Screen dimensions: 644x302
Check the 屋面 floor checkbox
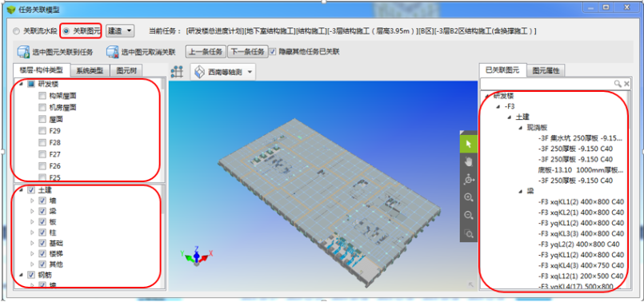(x=42, y=119)
